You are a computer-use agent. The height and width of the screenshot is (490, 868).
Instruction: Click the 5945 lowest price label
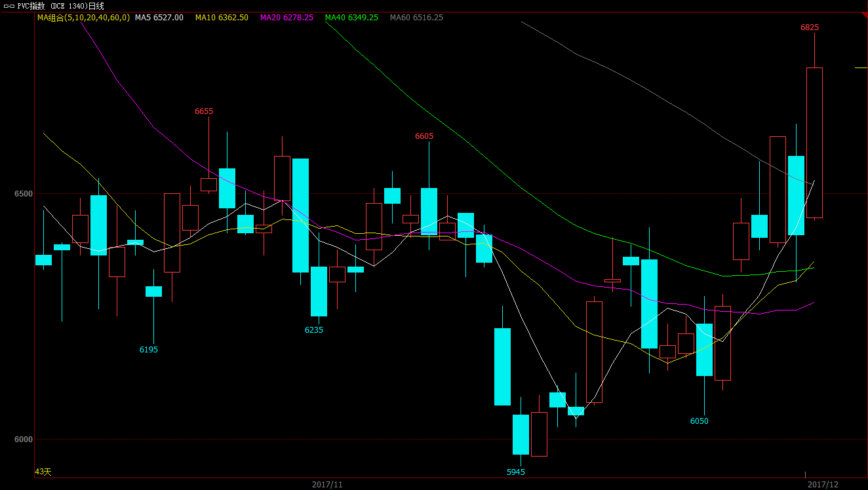pyautogui.click(x=516, y=472)
